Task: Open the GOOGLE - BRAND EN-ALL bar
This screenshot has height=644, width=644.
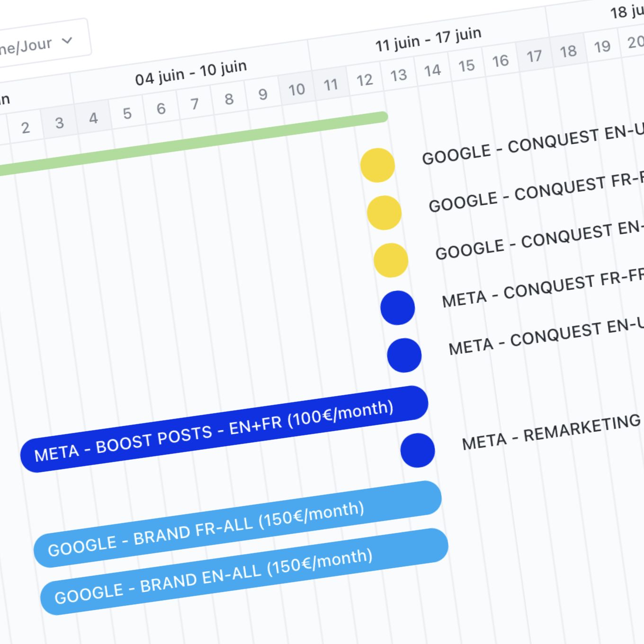Action: point(244,572)
